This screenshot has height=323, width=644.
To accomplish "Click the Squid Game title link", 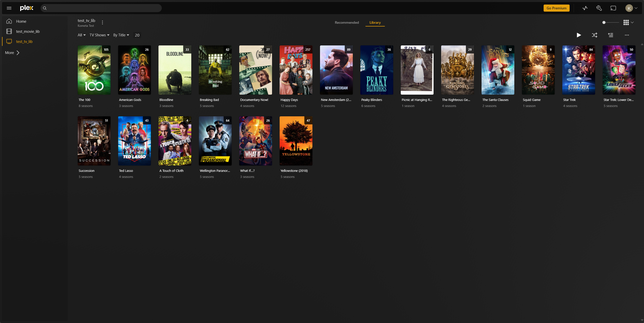I will [x=531, y=100].
